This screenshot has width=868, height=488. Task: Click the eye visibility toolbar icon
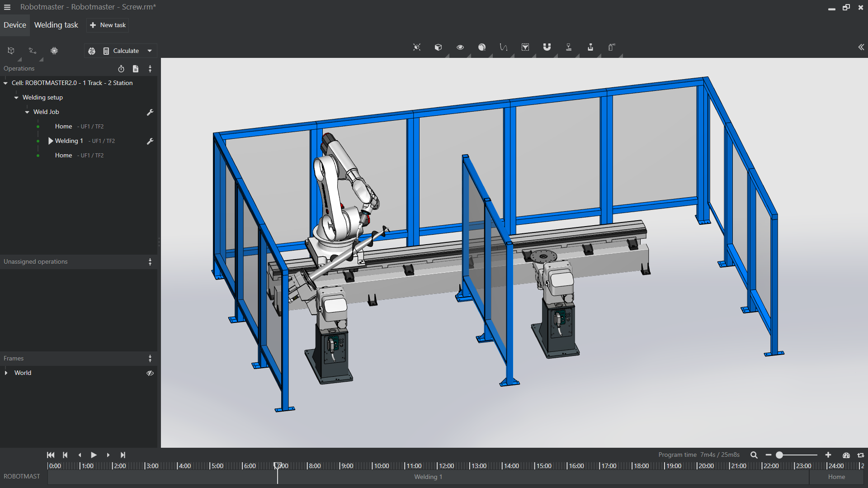tap(460, 47)
